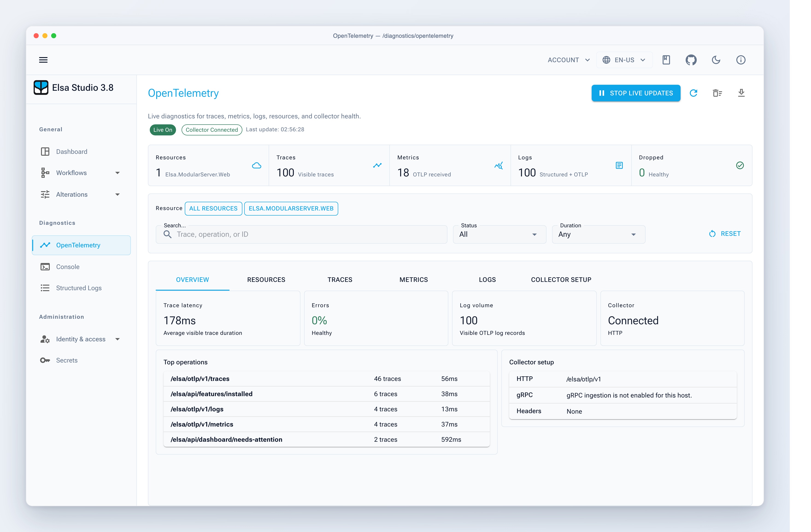Viewport: 811px width, 532px height.
Task: Stop live updates
Action: coord(636,93)
